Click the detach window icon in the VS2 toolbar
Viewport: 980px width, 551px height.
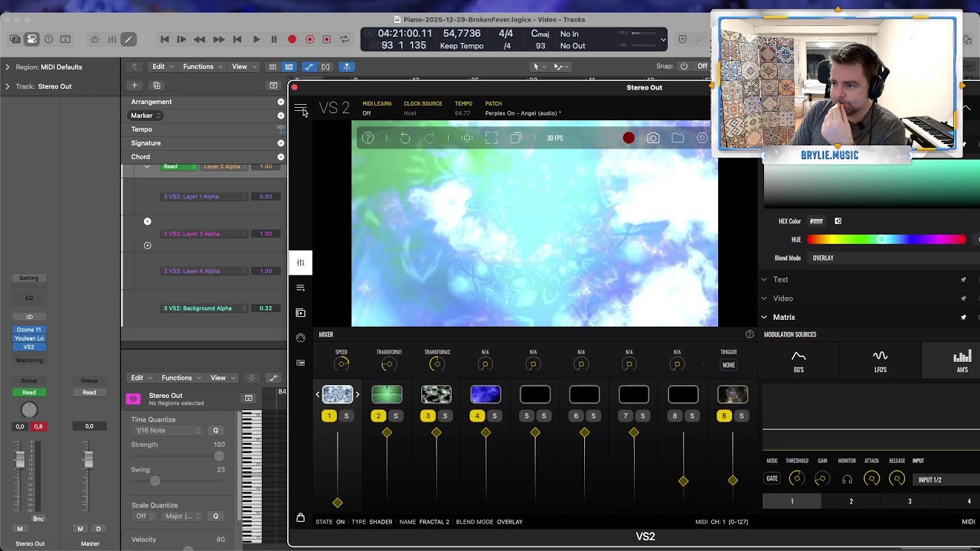click(x=516, y=138)
